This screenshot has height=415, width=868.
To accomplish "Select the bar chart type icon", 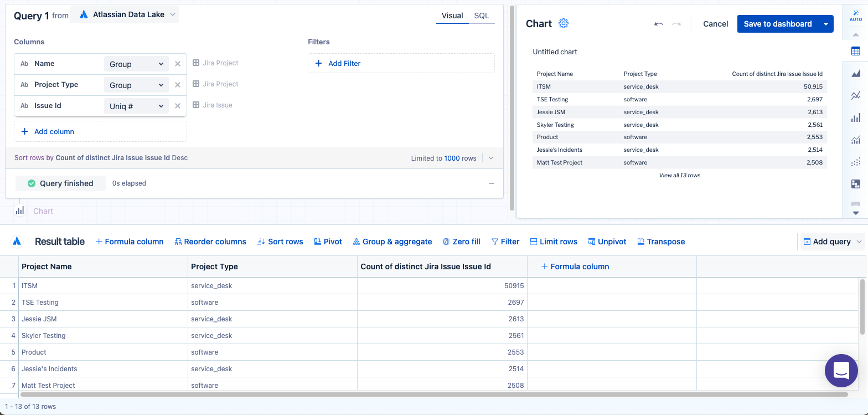I will point(855,117).
